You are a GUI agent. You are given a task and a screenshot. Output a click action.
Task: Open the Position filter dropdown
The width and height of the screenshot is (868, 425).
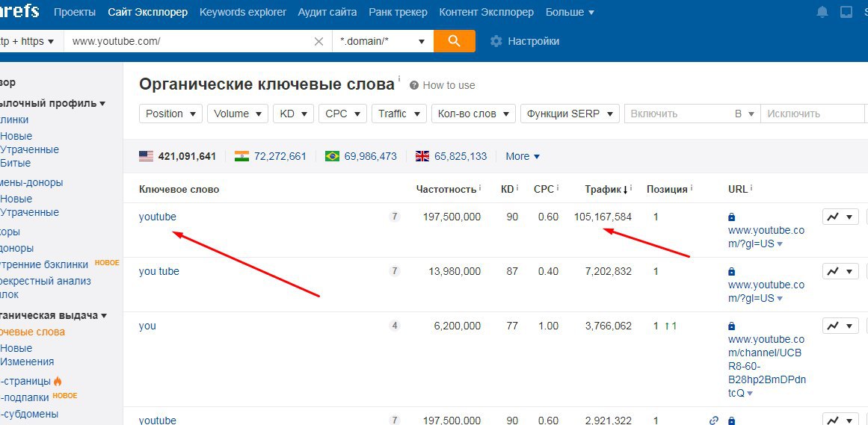click(x=170, y=114)
